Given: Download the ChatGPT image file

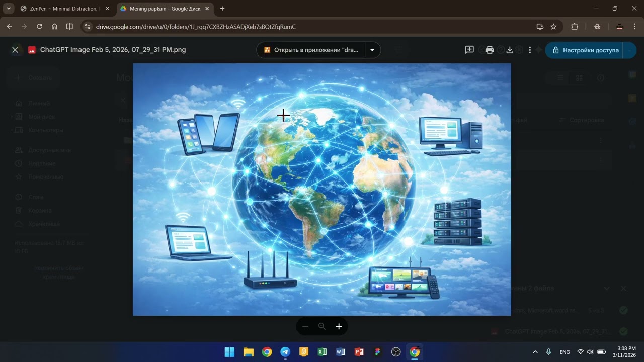Looking at the screenshot, I should (x=510, y=50).
